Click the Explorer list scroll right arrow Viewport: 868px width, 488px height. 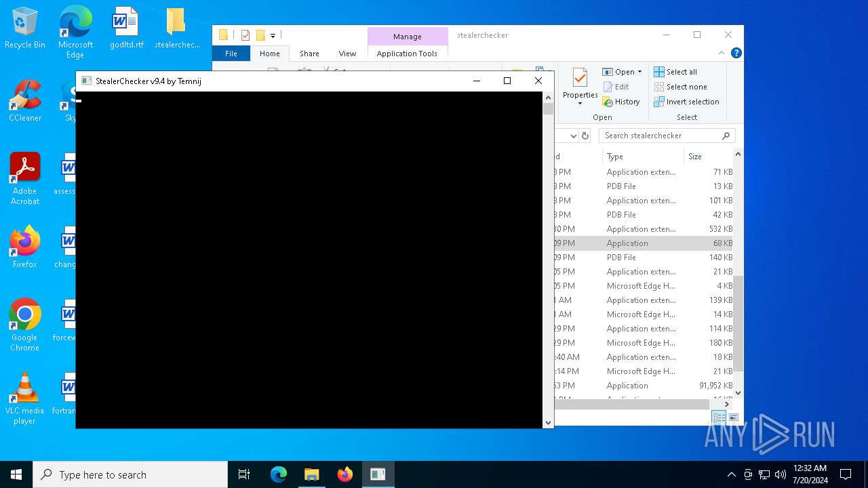point(727,404)
